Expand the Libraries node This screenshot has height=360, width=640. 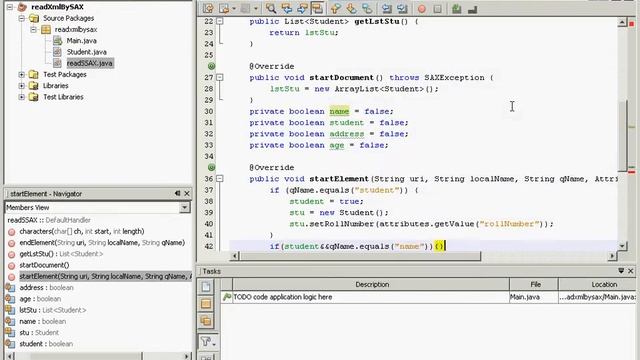(x=22, y=86)
